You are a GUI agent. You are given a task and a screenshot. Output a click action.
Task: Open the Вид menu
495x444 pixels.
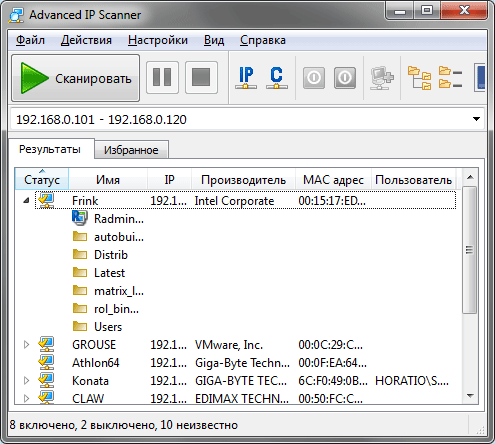point(214,40)
